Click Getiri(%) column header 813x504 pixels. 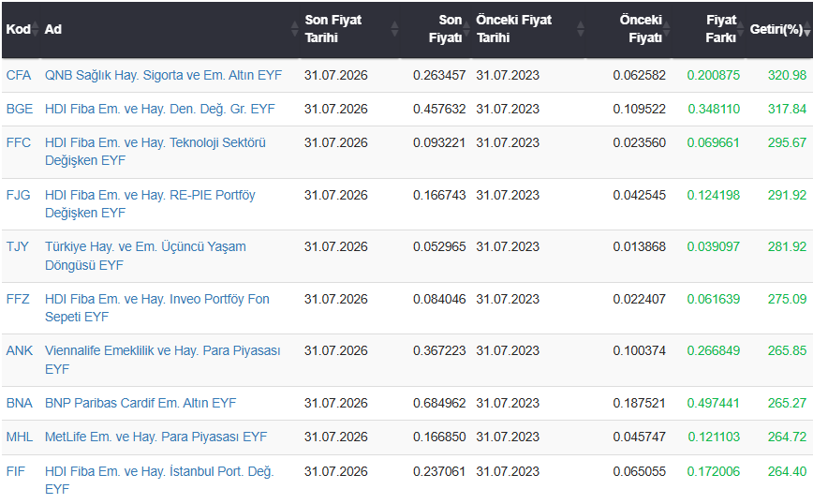(x=776, y=29)
